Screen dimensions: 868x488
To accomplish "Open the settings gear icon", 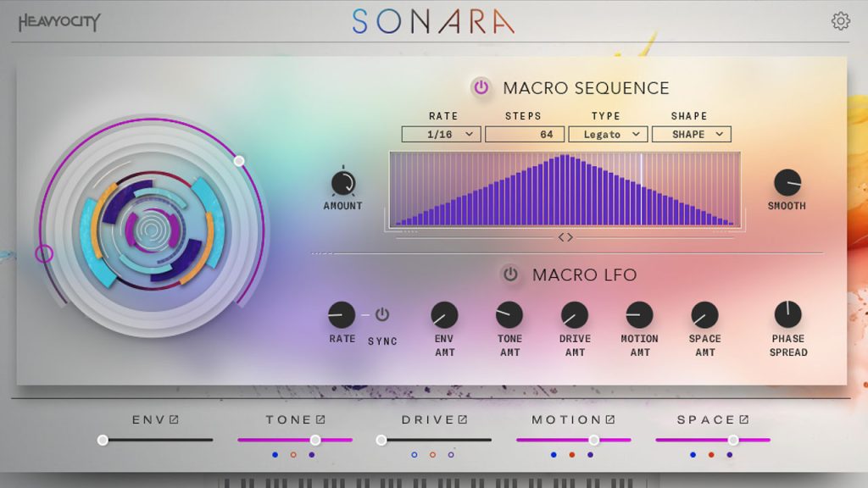I will [x=840, y=21].
